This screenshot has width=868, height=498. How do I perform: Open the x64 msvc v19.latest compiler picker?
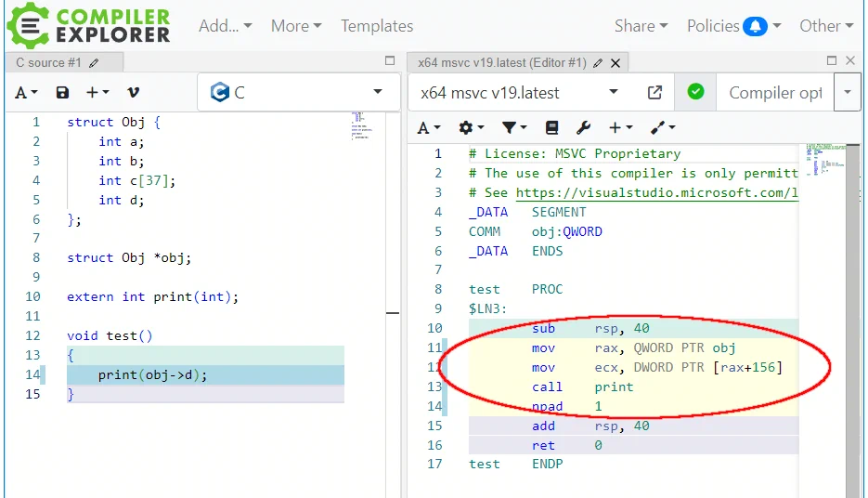pyautogui.click(x=519, y=93)
